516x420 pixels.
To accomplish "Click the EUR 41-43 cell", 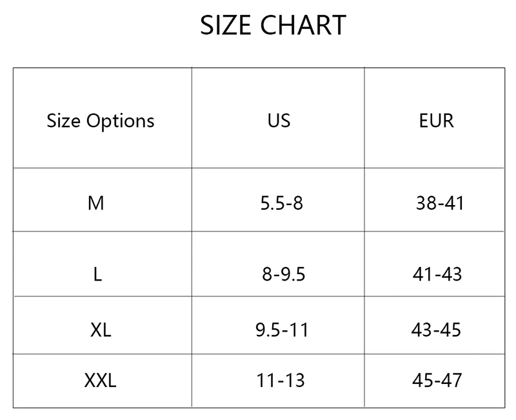I will [435, 264].
